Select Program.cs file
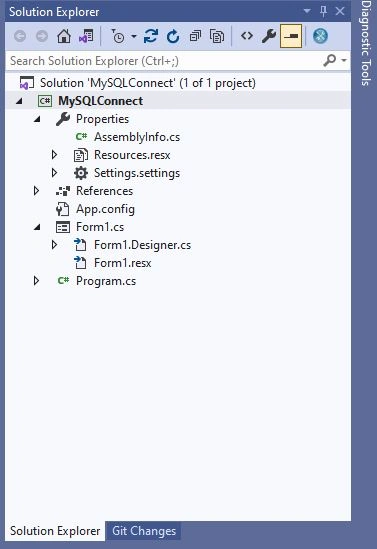Screen dimensions: 377x549 106,281
